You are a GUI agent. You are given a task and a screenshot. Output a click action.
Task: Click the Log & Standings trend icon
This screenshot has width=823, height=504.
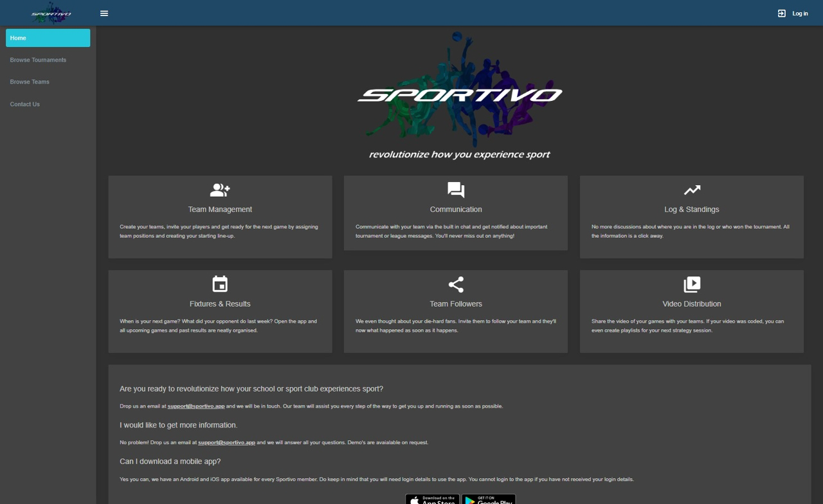[692, 190]
